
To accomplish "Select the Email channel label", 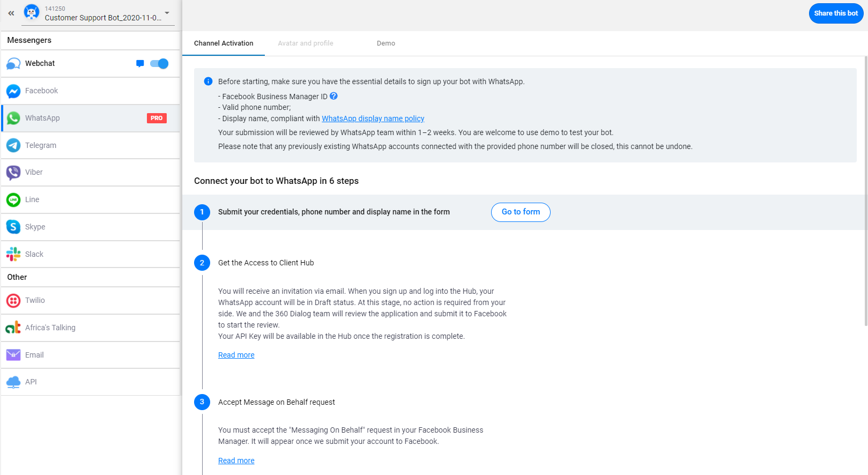I will point(34,355).
